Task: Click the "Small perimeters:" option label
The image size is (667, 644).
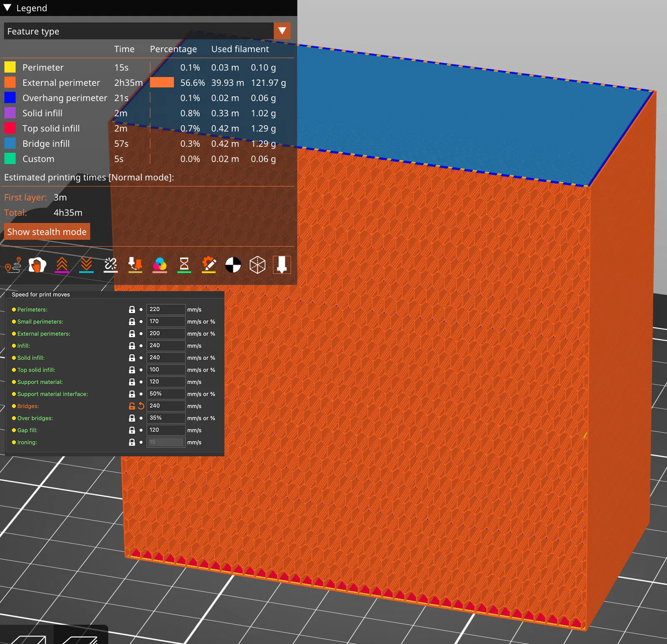Action: point(40,322)
